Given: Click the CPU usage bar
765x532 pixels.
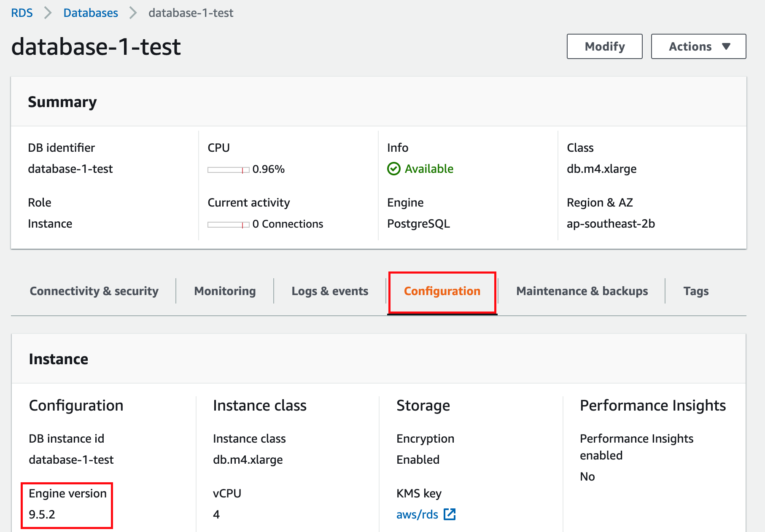Looking at the screenshot, I should point(228,170).
